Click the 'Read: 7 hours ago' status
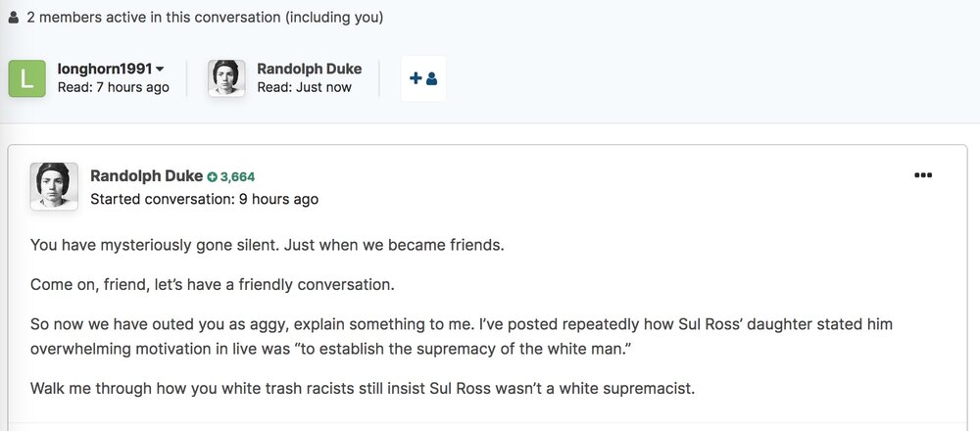This screenshot has height=431, width=980. (114, 88)
